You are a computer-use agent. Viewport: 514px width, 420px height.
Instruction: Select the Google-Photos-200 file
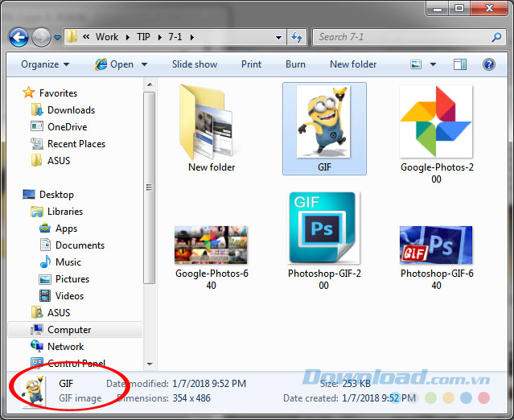point(436,134)
